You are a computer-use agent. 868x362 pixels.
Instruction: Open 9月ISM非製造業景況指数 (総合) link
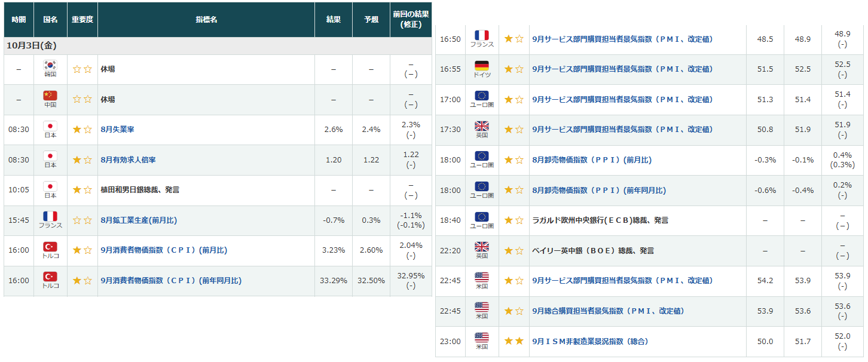pyautogui.click(x=590, y=341)
